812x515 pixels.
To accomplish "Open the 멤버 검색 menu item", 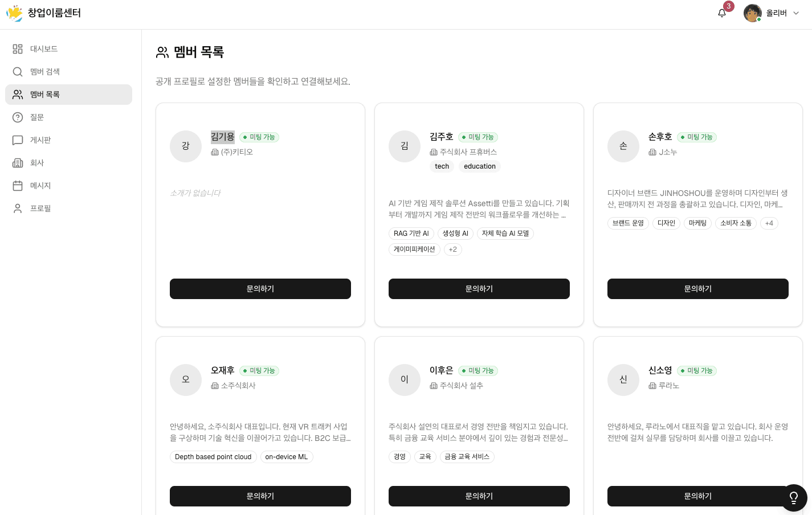I will tap(45, 72).
